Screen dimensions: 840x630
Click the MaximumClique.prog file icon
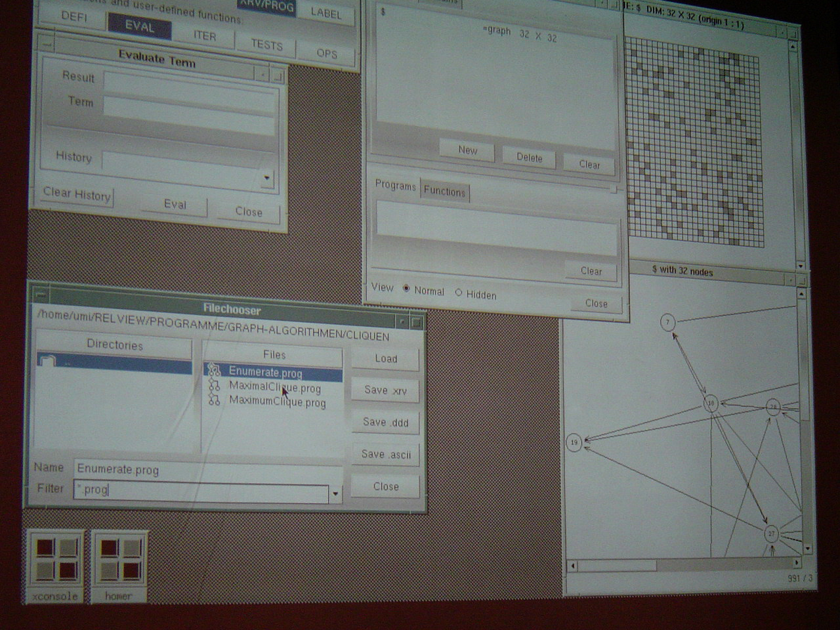click(x=213, y=400)
